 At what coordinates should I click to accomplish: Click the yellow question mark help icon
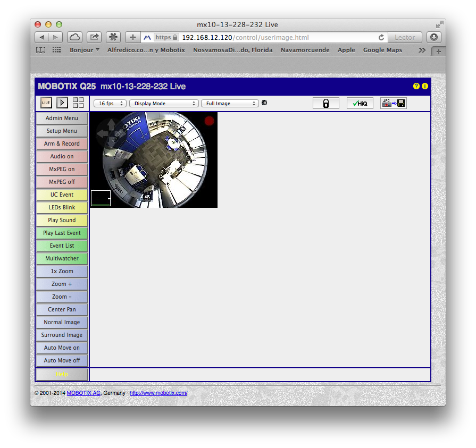pos(416,87)
